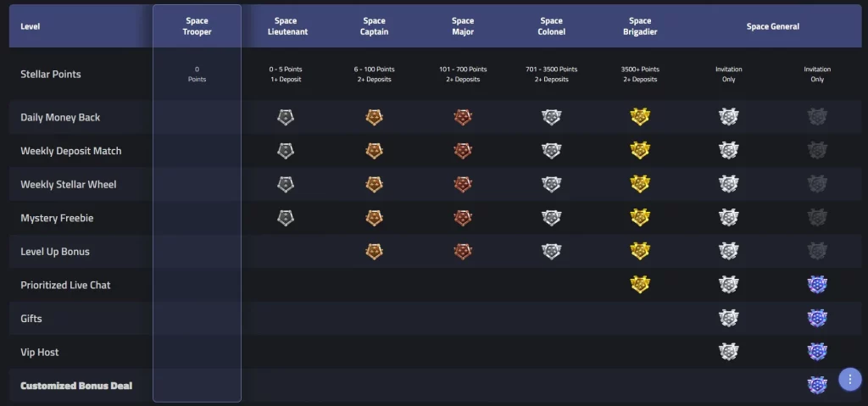Click the Customized Bonus Deal row label
This screenshot has height=406, width=868.
pyautogui.click(x=76, y=386)
